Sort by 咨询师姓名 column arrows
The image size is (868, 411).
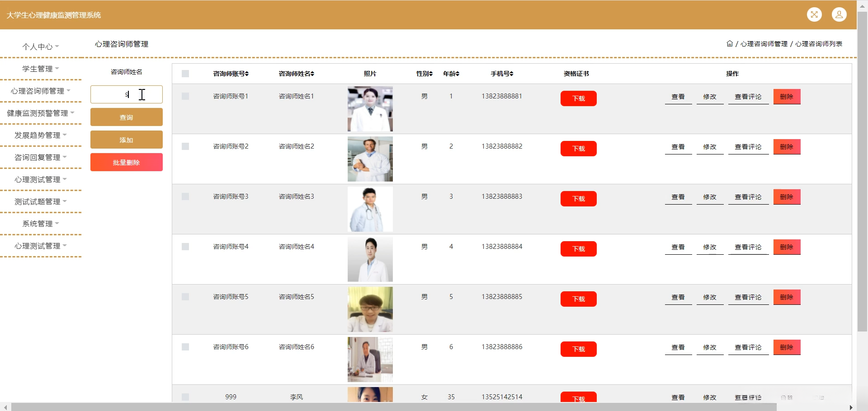click(312, 74)
